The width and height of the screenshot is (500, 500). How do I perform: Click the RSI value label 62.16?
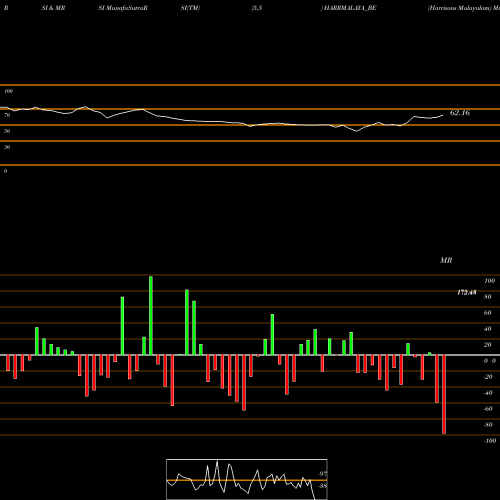[460, 113]
